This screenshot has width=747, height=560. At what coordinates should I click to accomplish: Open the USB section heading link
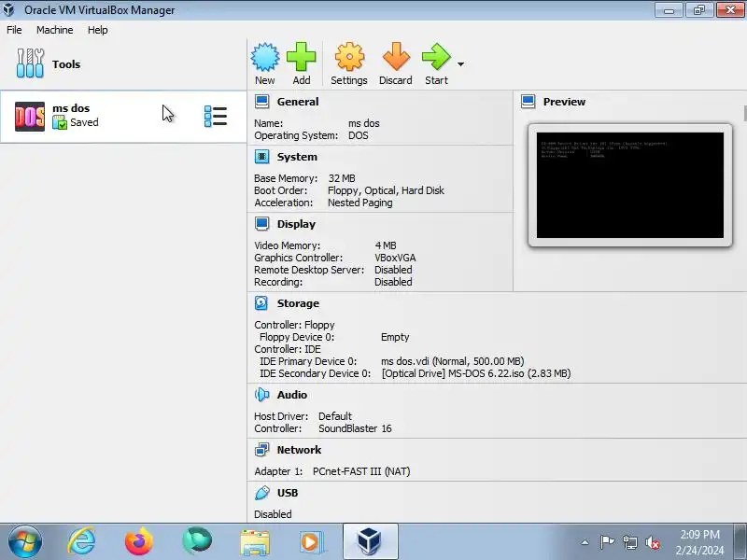point(288,493)
